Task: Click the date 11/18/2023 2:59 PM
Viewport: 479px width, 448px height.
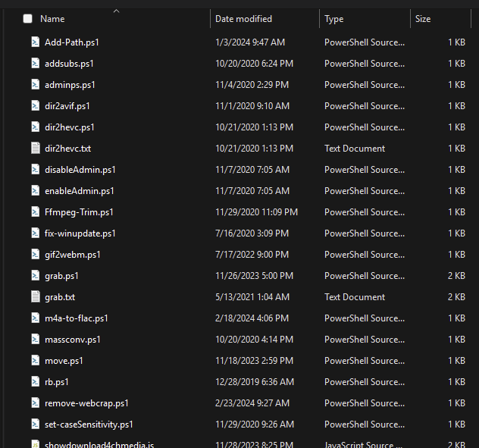Action: pyautogui.click(x=254, y=361)
